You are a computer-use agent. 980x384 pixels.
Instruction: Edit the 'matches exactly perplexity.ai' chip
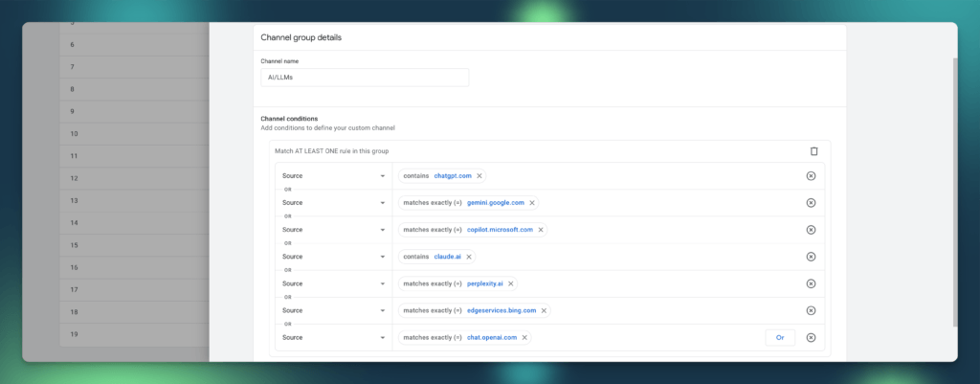[457, 283]
